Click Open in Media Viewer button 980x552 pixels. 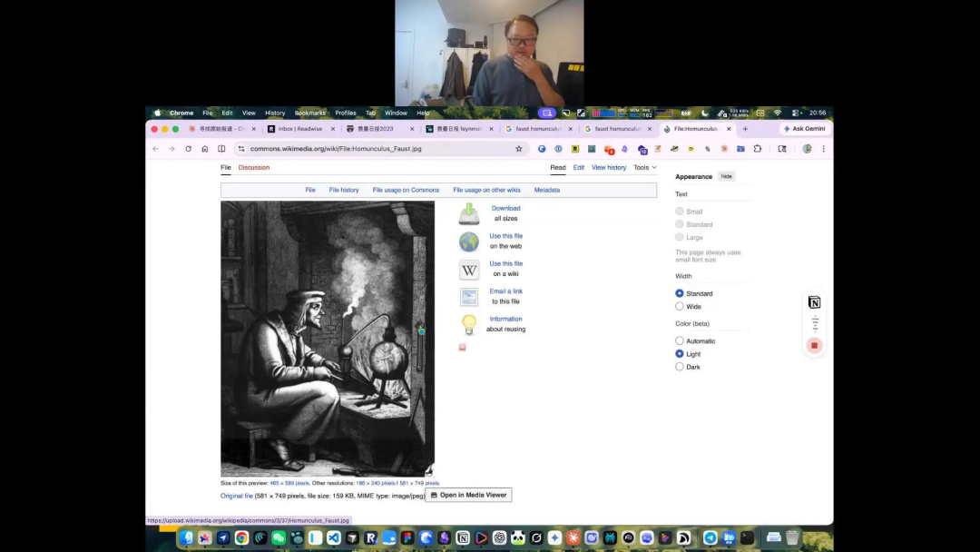tap(469, 495)
